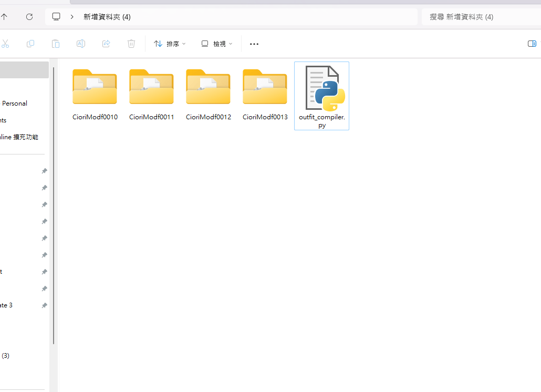Image resolution: width=541 pixels, height=392 pixels.
Task: Click the highlighted top item in navigation pane
Action: coord(24,70)
